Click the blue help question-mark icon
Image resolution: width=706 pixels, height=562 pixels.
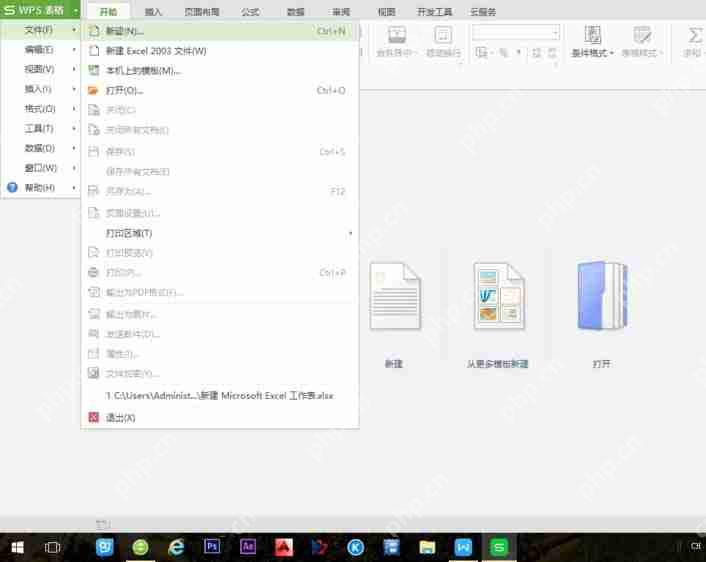point(12,187)
